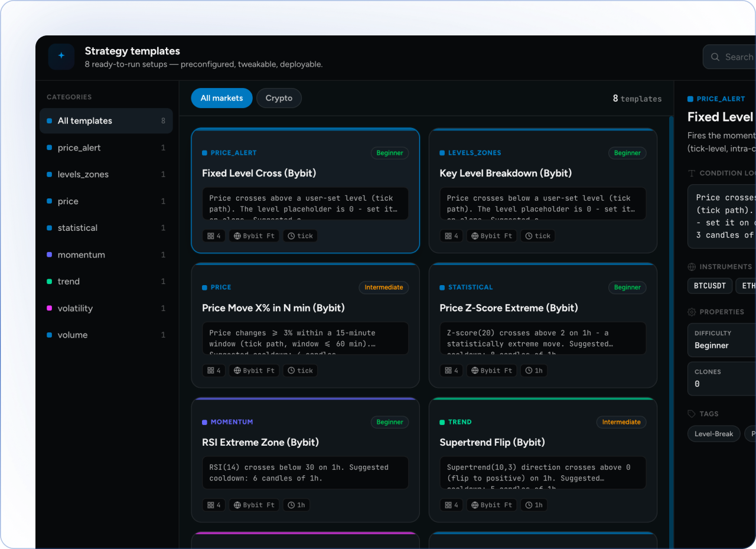Viewport: 756px width, 549px height.
Task: Click Bybit Ft globe chip on RSI Extreme Zone
Action: coord(254,505)
